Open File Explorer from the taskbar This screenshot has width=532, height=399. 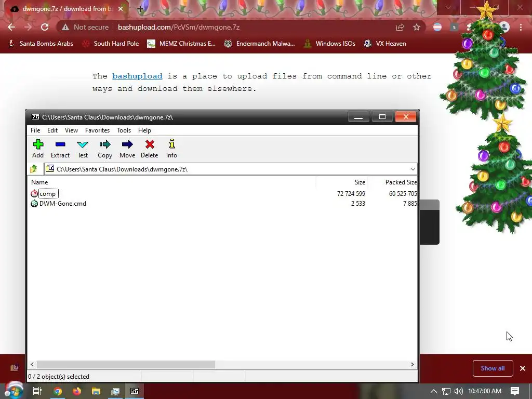(x=96, y=391)
